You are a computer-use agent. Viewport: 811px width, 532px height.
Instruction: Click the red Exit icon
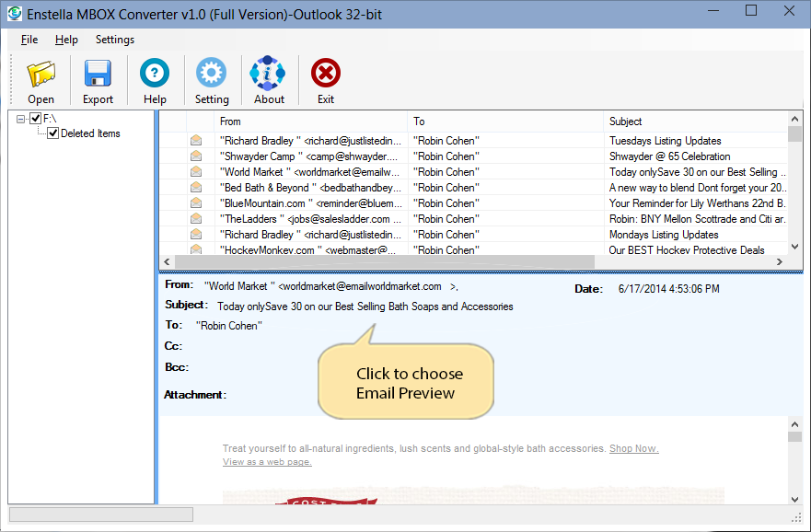pos(326,74)
